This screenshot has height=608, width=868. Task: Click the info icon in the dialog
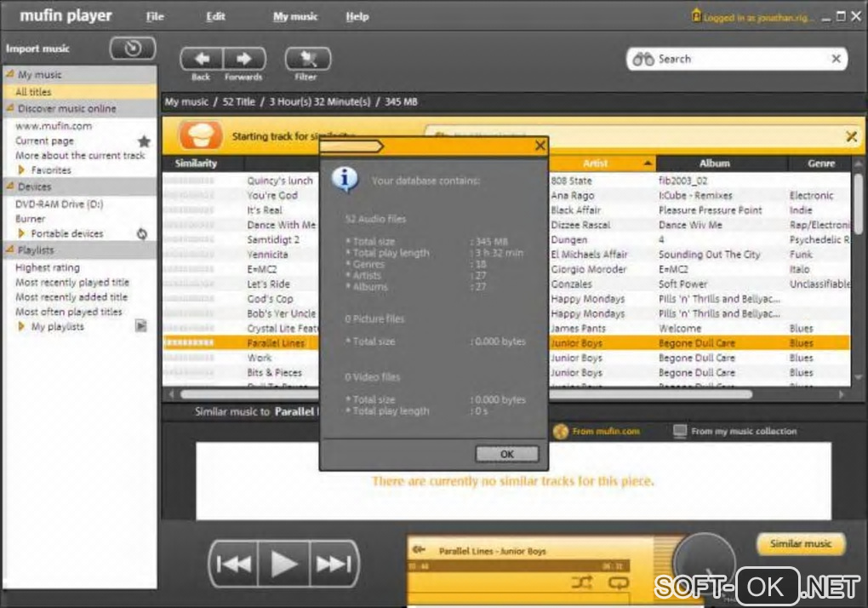click(x=345, y=179)
